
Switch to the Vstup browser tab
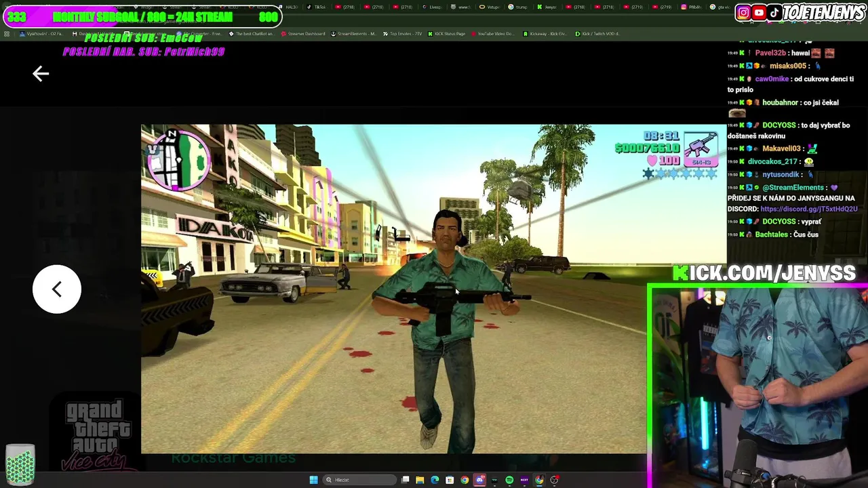[x=490, y=7]
